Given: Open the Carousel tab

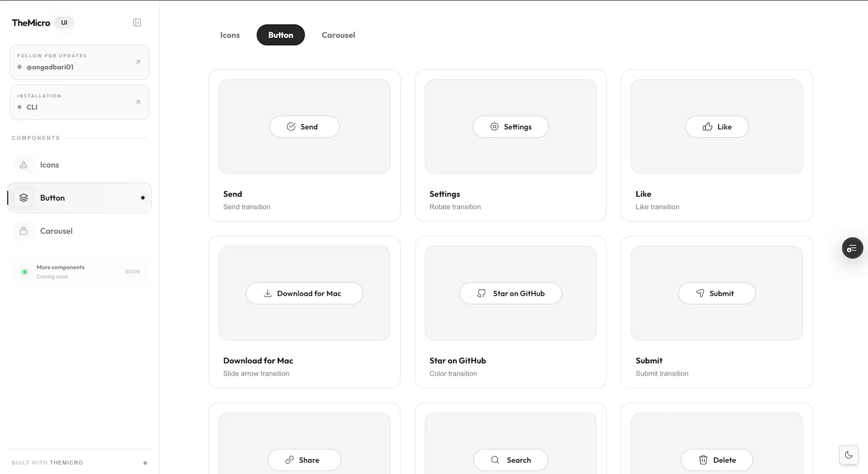Looking at the screenshot, I should [339, 35].
